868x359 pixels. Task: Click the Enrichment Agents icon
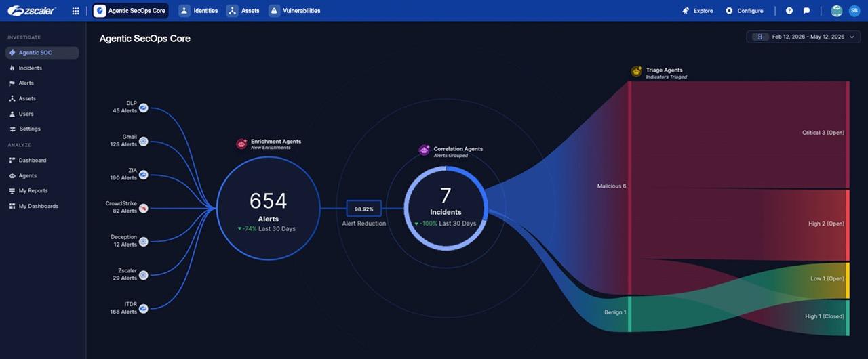click(x=241, y=144)
